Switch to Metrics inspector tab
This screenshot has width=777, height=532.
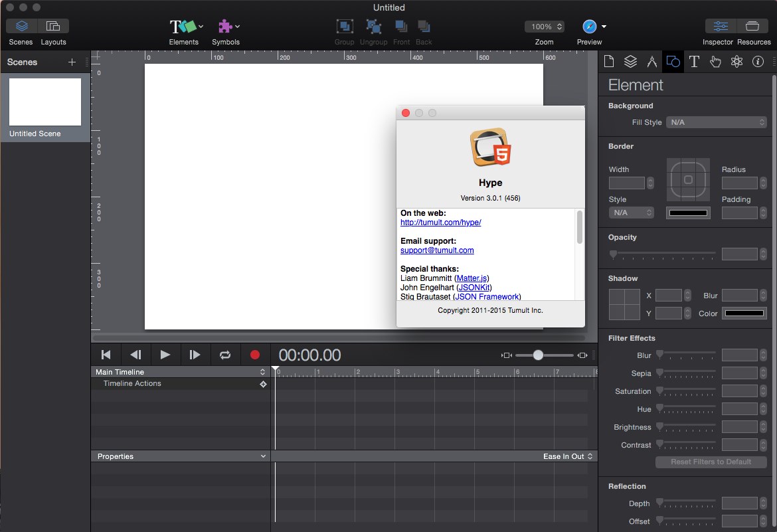pos(651,62)
